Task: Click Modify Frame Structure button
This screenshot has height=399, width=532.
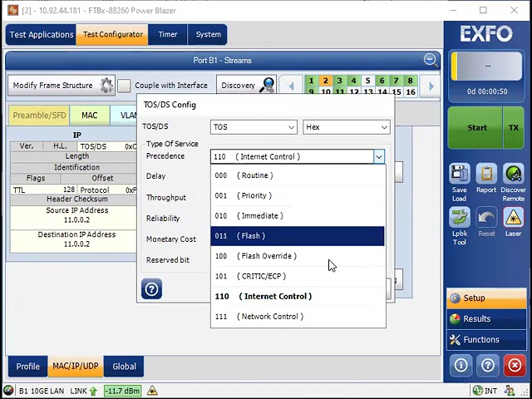Action: (62, 86)
